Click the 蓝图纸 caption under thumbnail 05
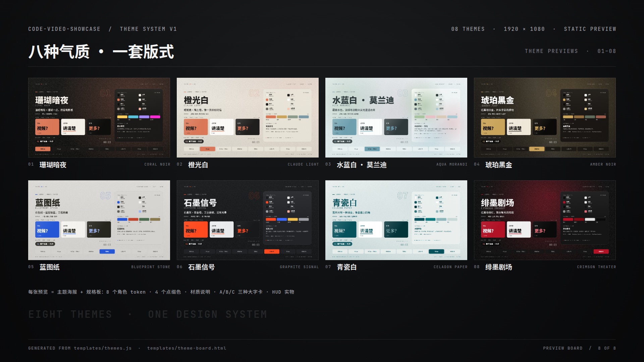644x362 pixels. [x=50, y=267]
